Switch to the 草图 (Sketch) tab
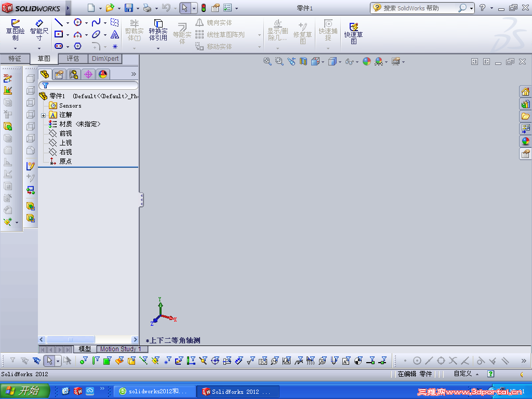 [44, 59]
